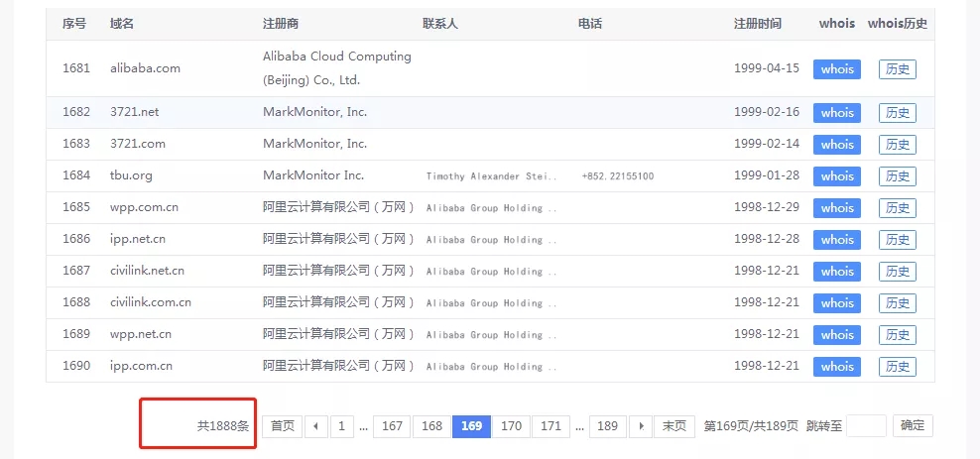980x459 pixels.
Task: Click whois button for 3721.com
Action: [x=837, y=145]
